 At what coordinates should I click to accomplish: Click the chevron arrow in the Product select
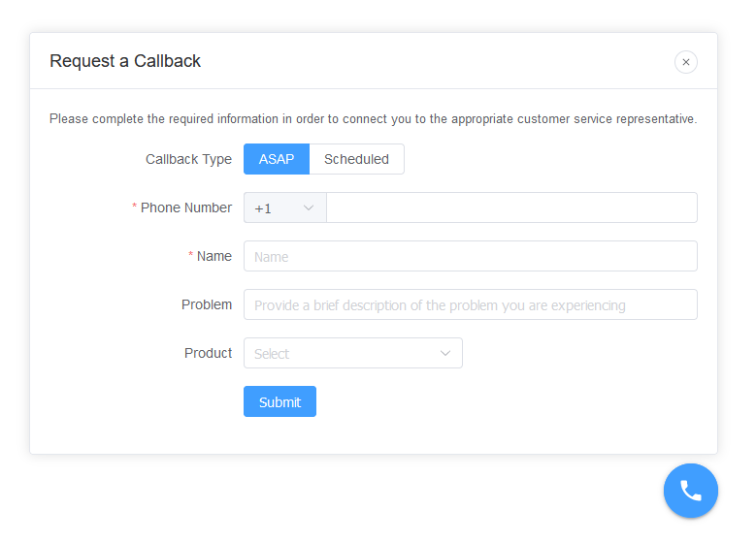tap(445, 354)
